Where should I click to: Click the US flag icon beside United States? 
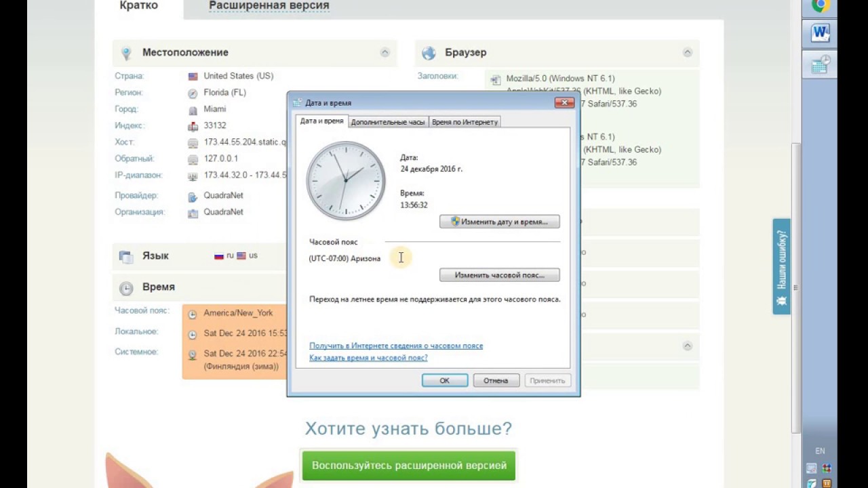tap(193, 77)
